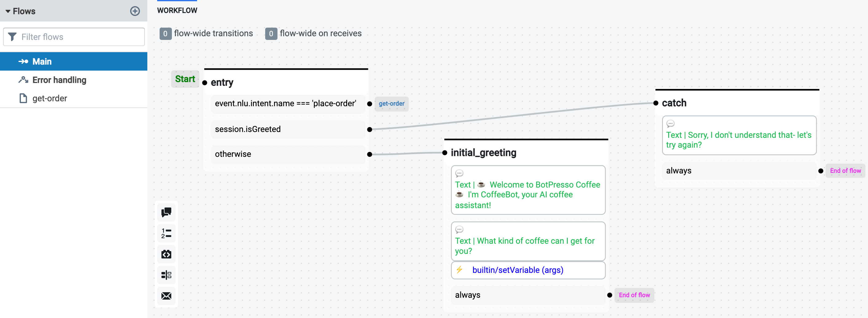868x318 pixels.
Task: Select the numbered list tool icon
Action: coord(166,233)
